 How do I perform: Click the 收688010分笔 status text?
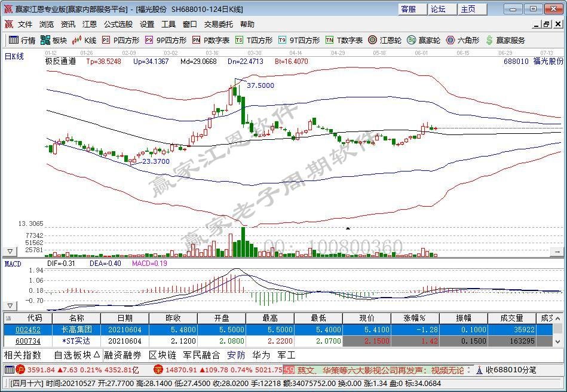coord(511,370)
